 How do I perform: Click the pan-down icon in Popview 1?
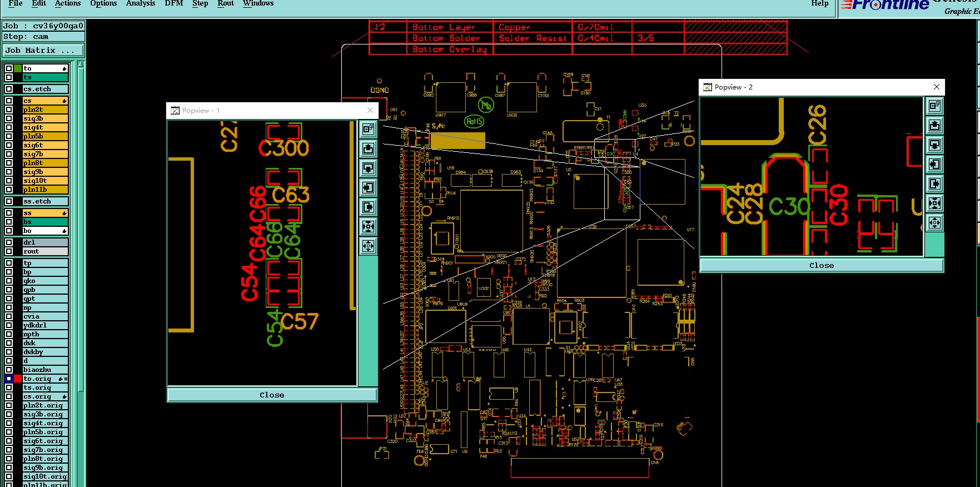[x=368, y=168]
